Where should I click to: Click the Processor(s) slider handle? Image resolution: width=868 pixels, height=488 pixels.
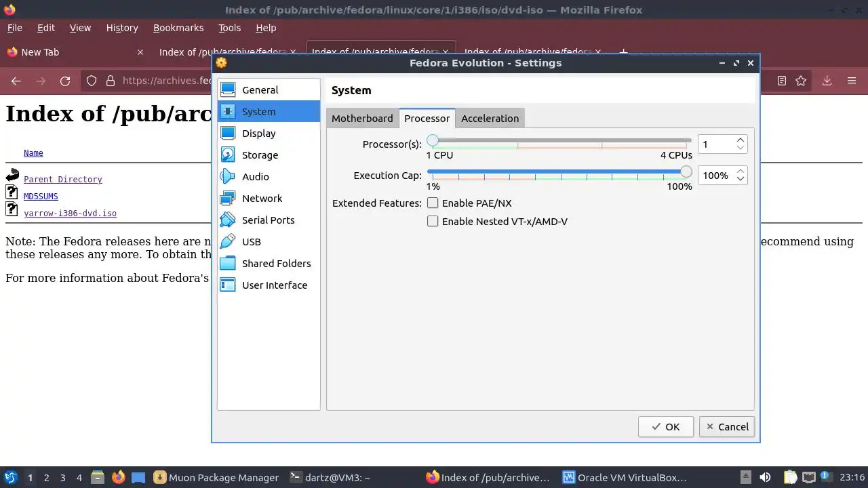(433, 141)
